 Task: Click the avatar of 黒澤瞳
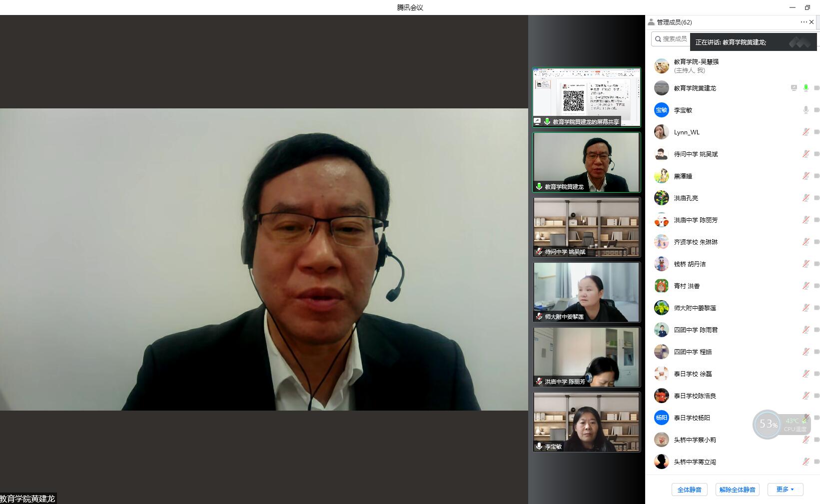pos(662,176)
